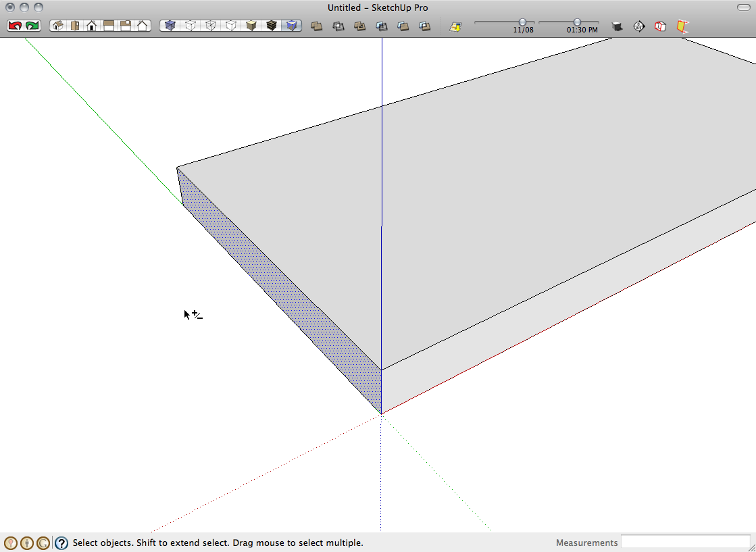Viewport: 756px width, 552px height.
Task: Toggle shadows on or off
Action: click(456, 26)
